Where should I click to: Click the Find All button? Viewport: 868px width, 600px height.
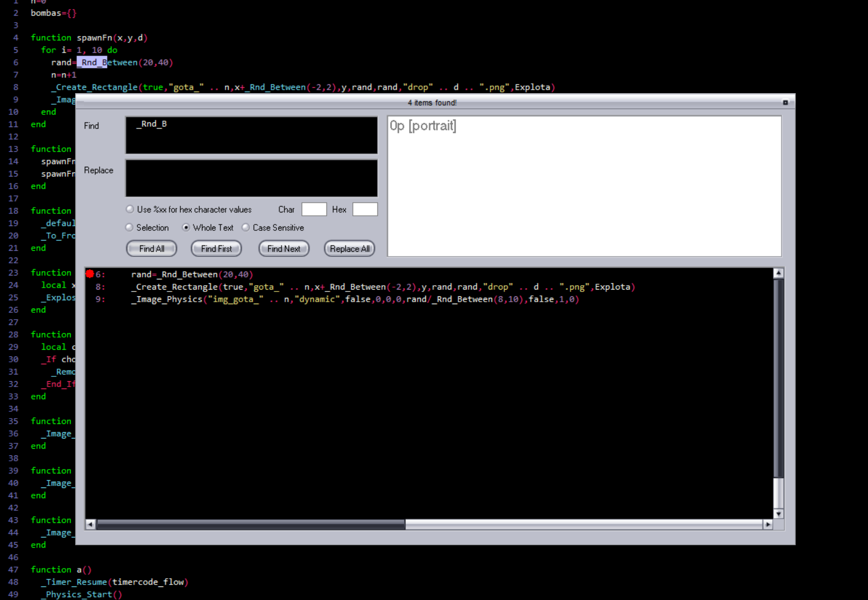pyautogui.click(x=151, y=249)
